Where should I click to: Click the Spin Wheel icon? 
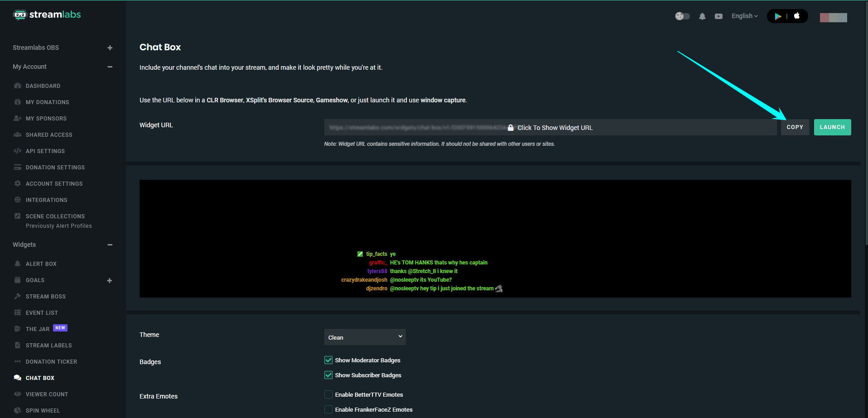(18, 410)
